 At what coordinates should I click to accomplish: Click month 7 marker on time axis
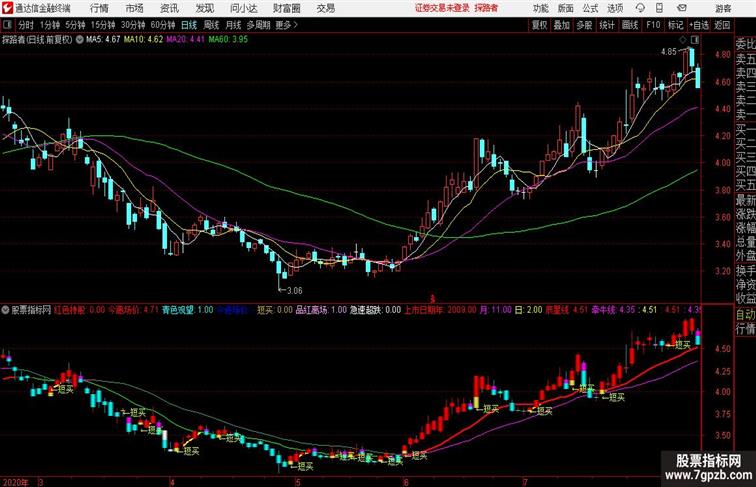[x=526, y=482]
